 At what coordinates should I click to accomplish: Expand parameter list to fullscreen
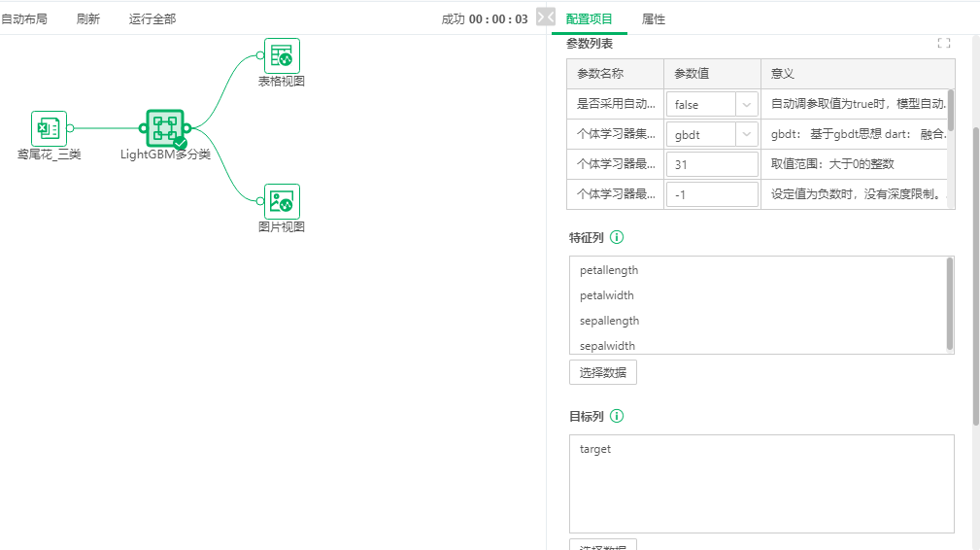(944, 43)
